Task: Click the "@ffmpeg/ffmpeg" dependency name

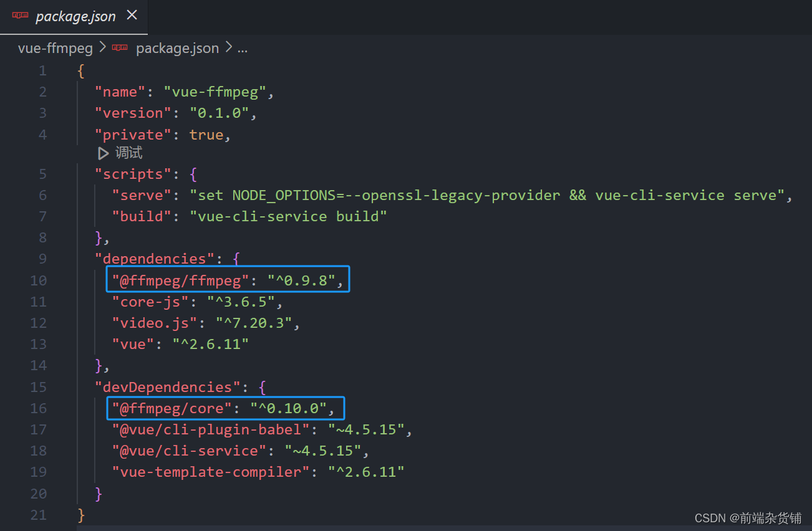Action: point(180,280)
